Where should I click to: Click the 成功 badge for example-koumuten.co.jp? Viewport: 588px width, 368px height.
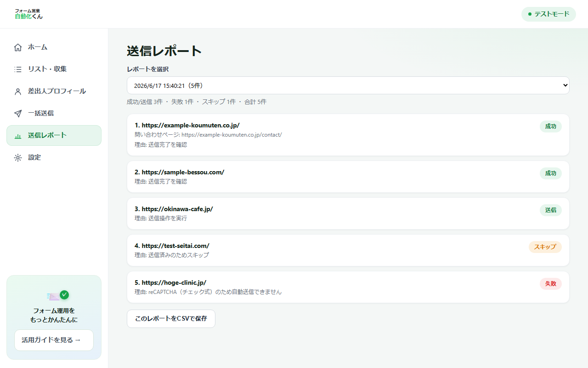pos(551,126)
